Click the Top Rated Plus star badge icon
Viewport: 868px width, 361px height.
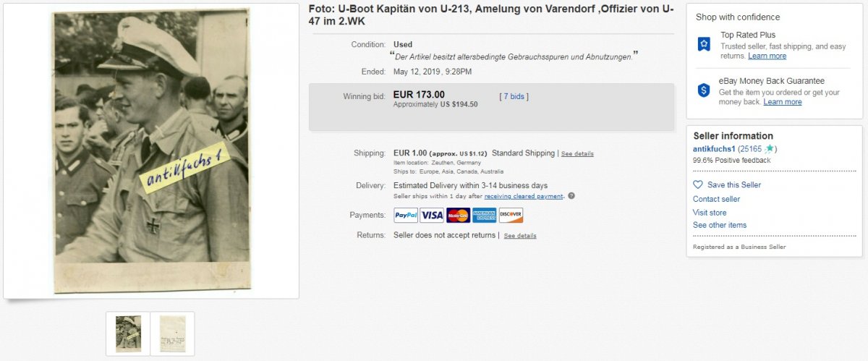click(704, 44)
